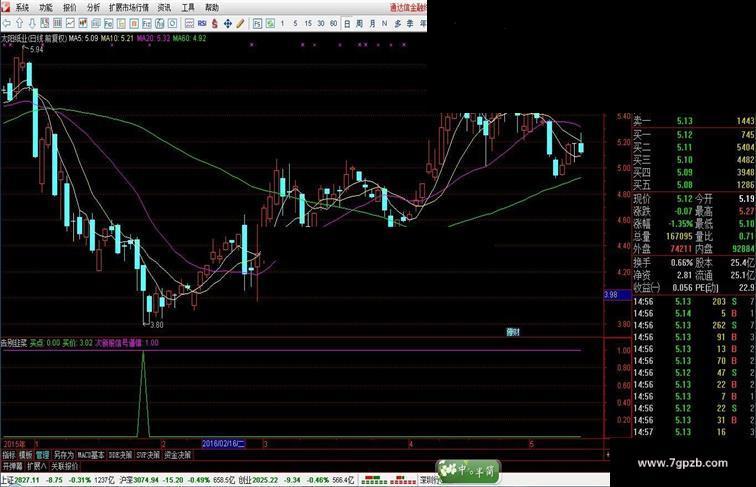Click the down arrow toolbar icon

(x=32, y=23)
